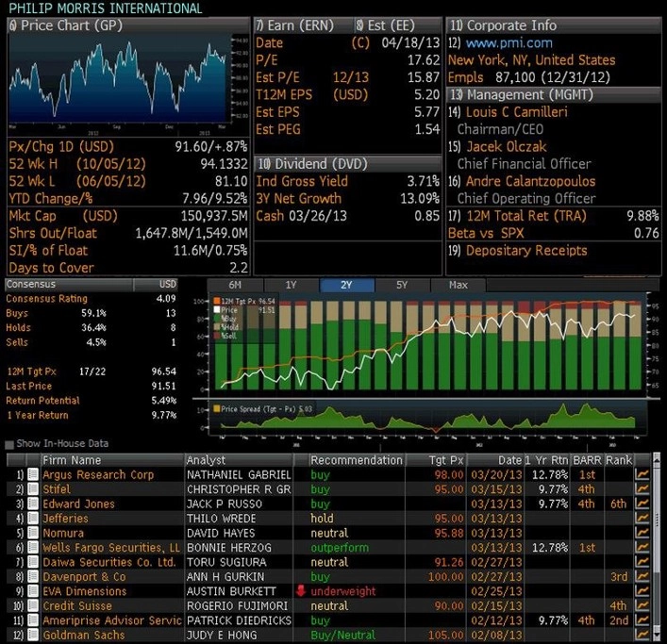Open the Management (MGMT) section header

(554, 94)
